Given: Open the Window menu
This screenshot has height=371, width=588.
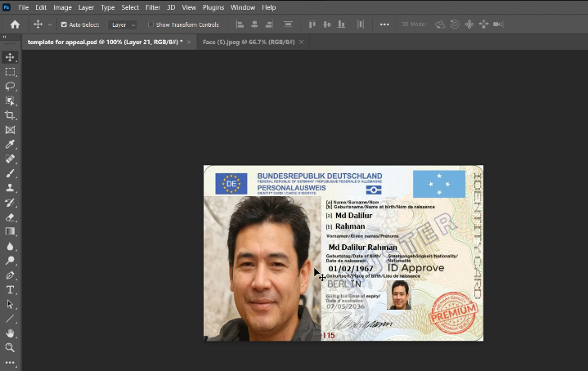Looking at the screenshot, I should (x=242, y=7).
